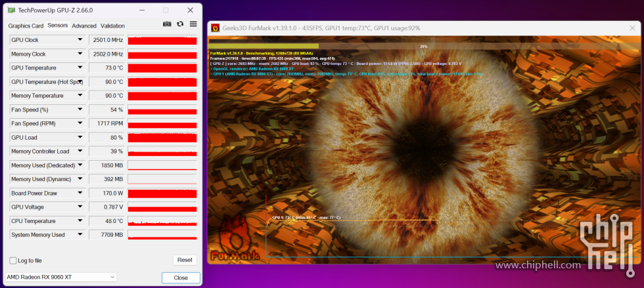Close the FurMark window
The image size is (644, 288).
[x=632, y=28]
